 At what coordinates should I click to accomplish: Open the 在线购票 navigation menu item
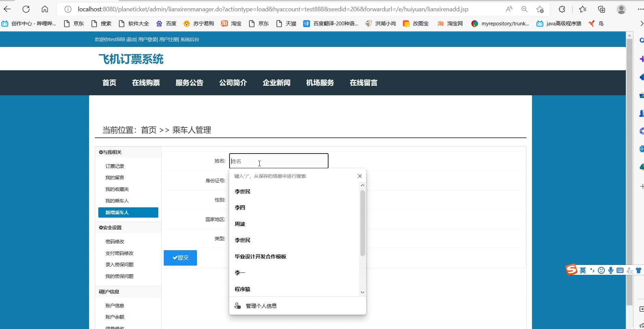146,83
